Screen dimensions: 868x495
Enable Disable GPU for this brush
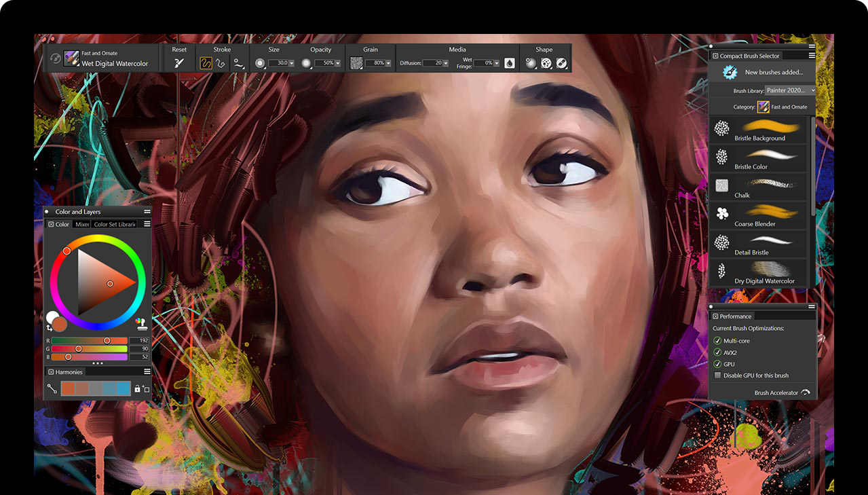coord(717,375)
